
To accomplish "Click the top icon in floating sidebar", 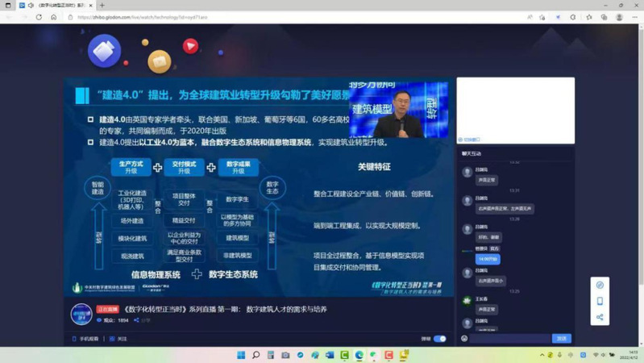I will point(600,285).
